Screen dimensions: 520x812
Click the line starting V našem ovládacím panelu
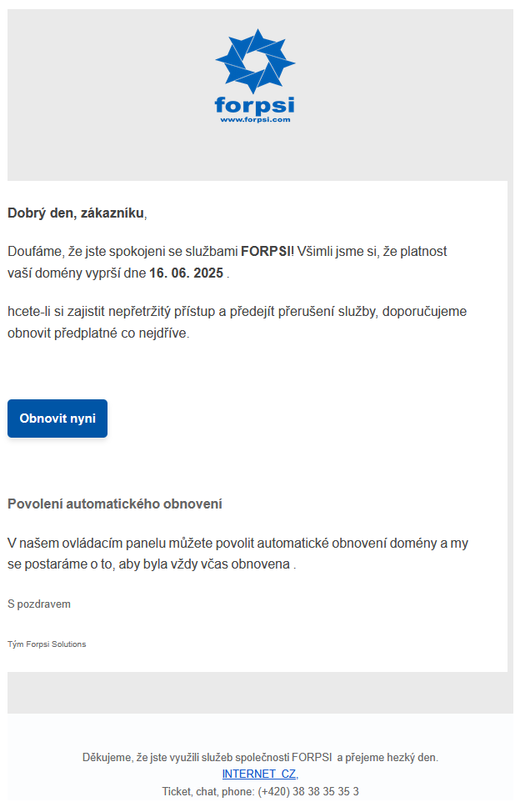[237, 543]
